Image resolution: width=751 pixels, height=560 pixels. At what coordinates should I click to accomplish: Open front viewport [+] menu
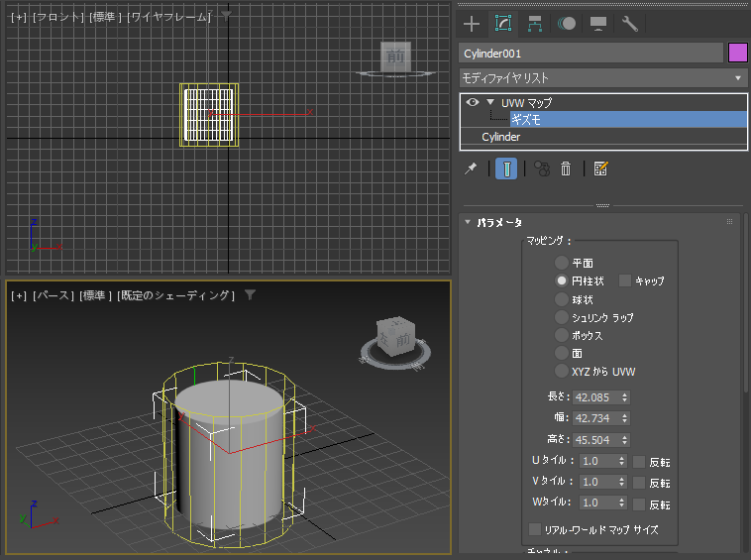pos(19,17)
